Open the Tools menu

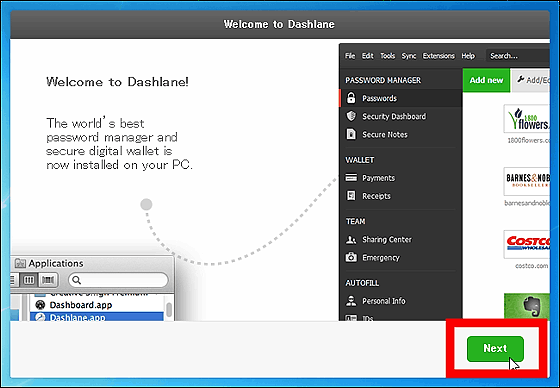(388, 56)
